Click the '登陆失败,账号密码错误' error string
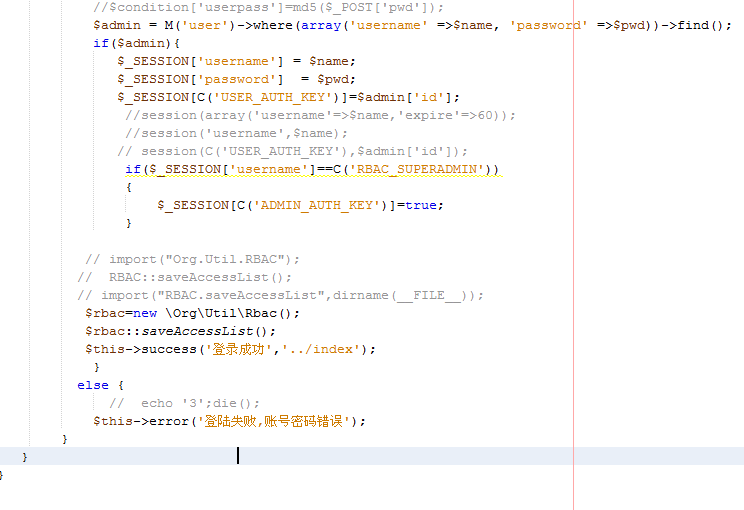 (x=272, y=421)
